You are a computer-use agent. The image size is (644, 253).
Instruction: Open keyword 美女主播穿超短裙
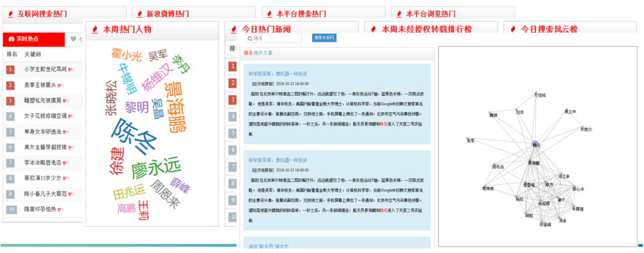[45, 148]
